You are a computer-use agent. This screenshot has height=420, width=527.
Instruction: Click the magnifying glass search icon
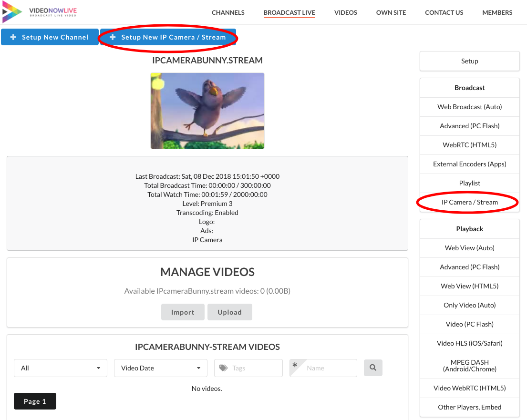pyautogui.click(x=373, y=368)
